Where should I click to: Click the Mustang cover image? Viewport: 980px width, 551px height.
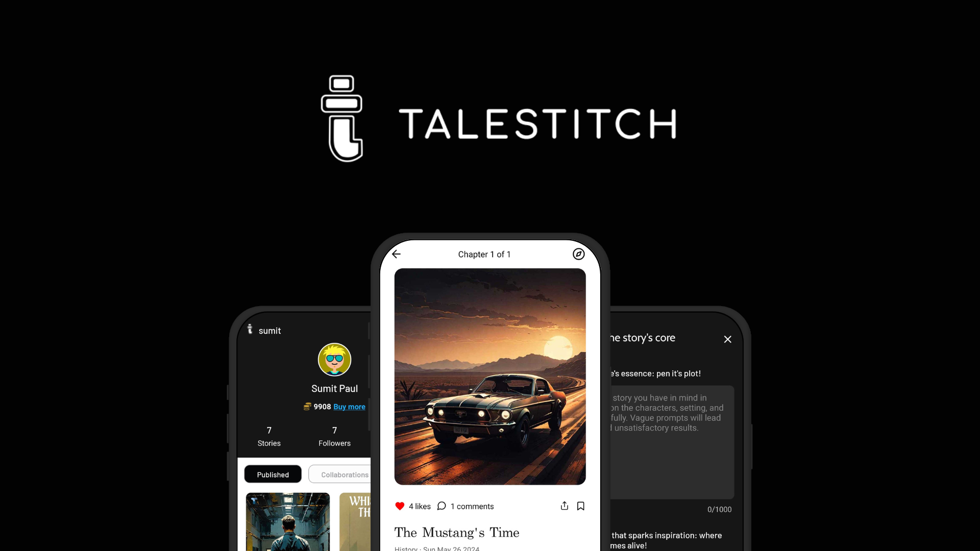[x=490, y=376]
